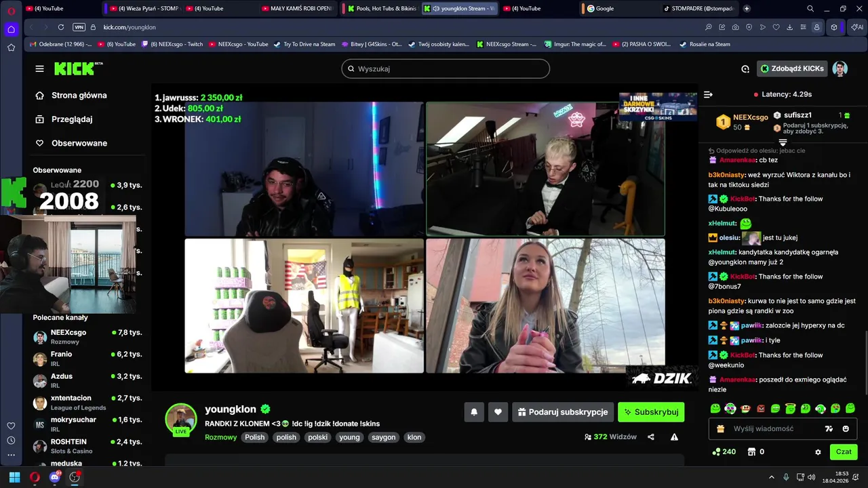The height and width of the screenshot is (488, 868).
Task: Switch to the STOMPADRE tab
Action: click(701, 8)
